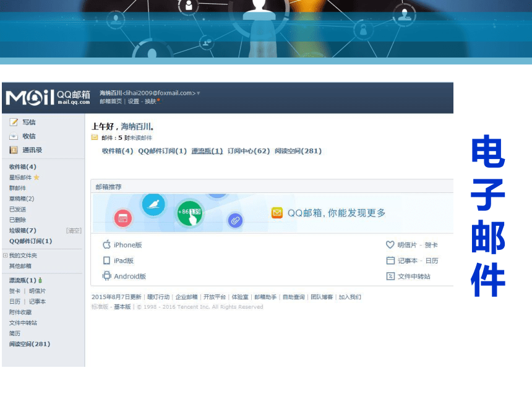Open 记事本 in the left sidebar

click(37, 302)
